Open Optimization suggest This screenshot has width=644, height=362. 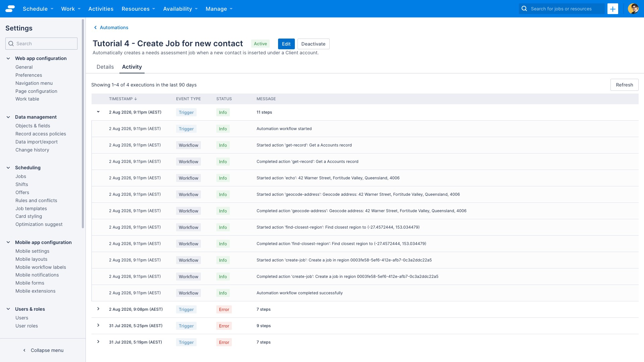[x=39, y=224]
